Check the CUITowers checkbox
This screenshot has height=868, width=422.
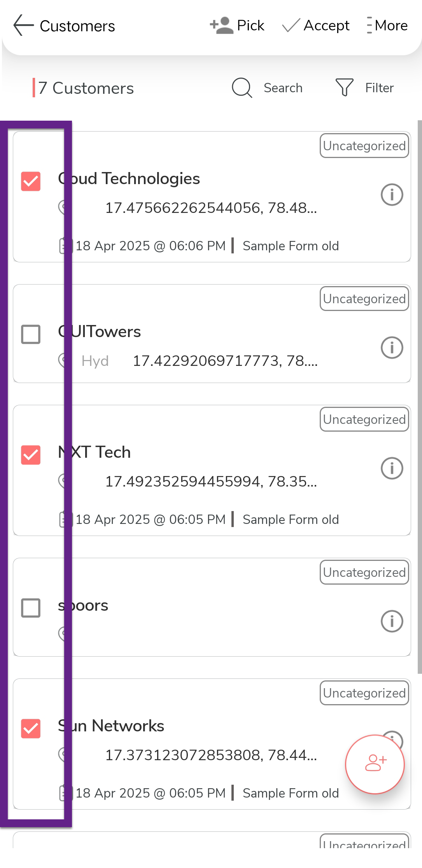(x=31, y=334)
